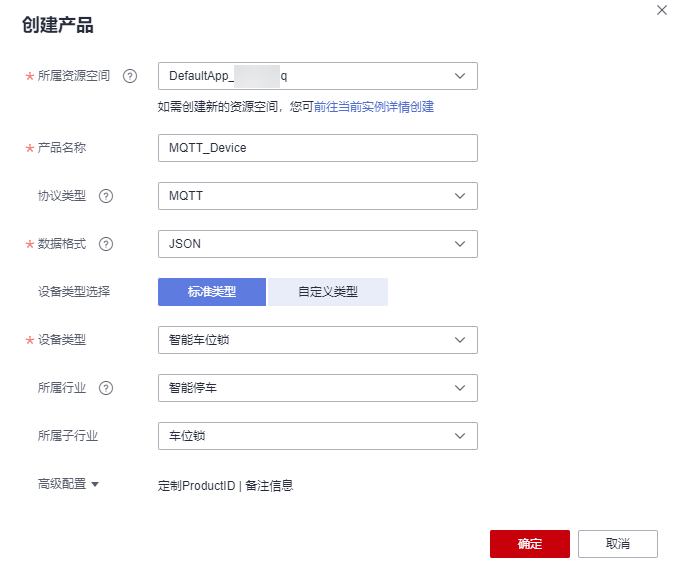Open the 协议类型 MQTT dropdown

[x=317, y=196]
